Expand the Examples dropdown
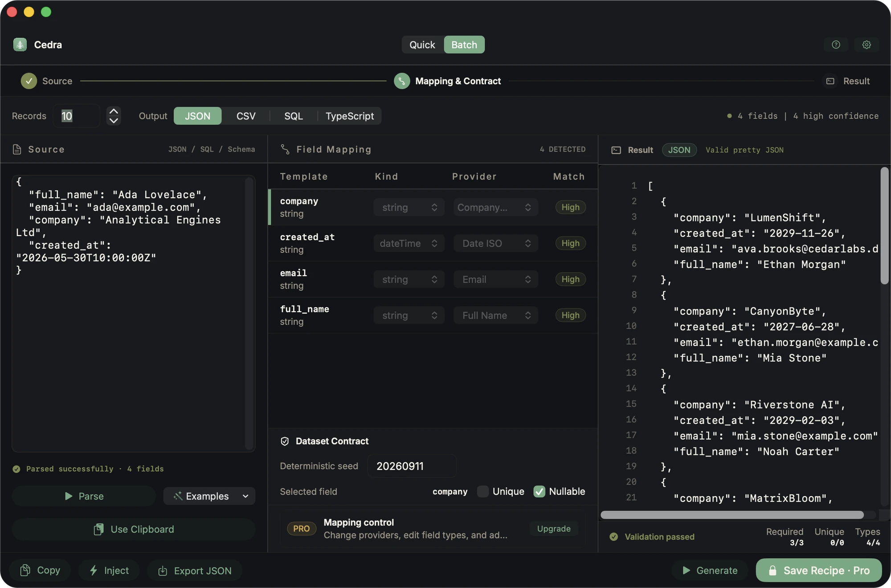 point(209,496)
